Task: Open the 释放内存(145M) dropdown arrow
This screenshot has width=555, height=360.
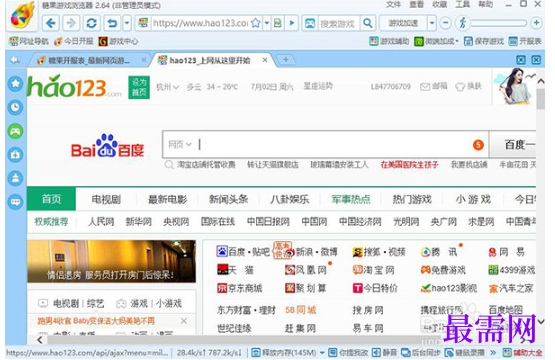Action: click(322, 353)
